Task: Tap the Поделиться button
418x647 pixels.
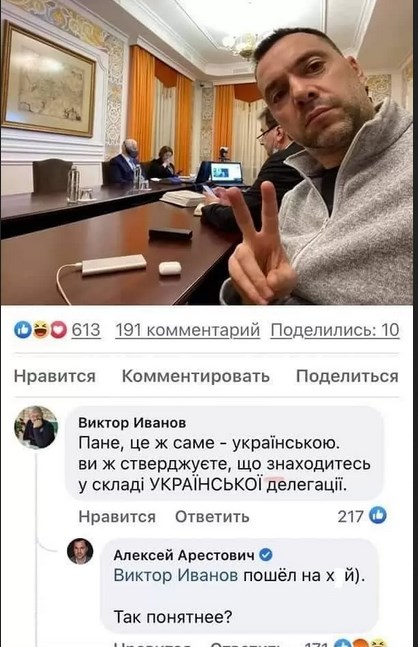Action: (x=347, y=376)
